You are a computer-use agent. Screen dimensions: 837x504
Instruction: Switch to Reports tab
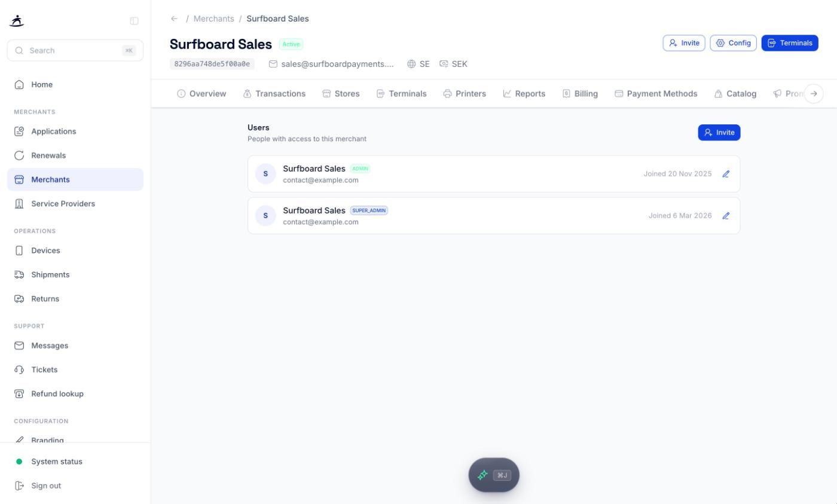(524, 94)
